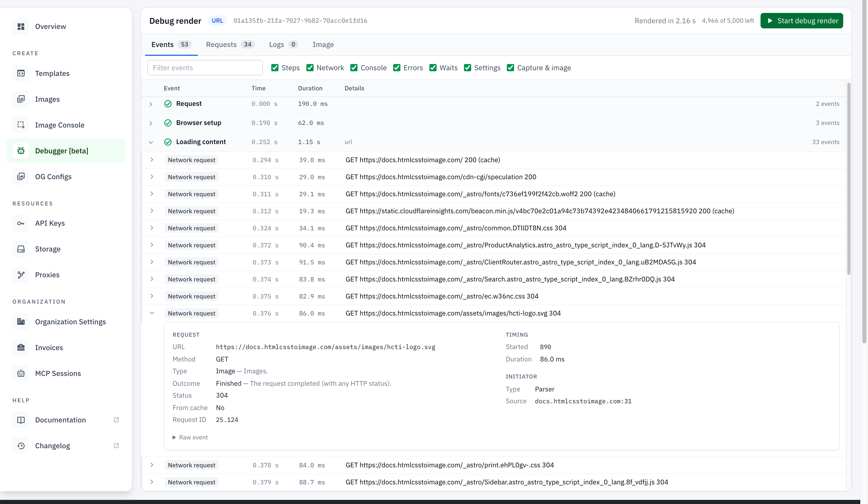Expand the Browser setup event row
Viewport: 868px width, 504px height.
pos(151,123)
